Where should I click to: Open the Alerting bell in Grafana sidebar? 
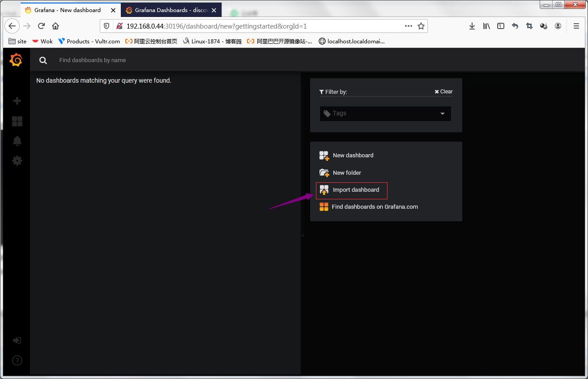[17, 141]
